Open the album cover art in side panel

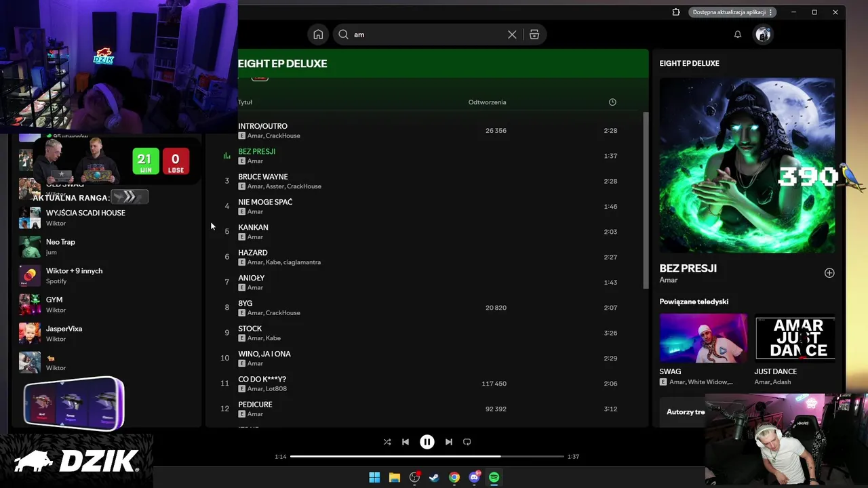[x=747, y=165]
